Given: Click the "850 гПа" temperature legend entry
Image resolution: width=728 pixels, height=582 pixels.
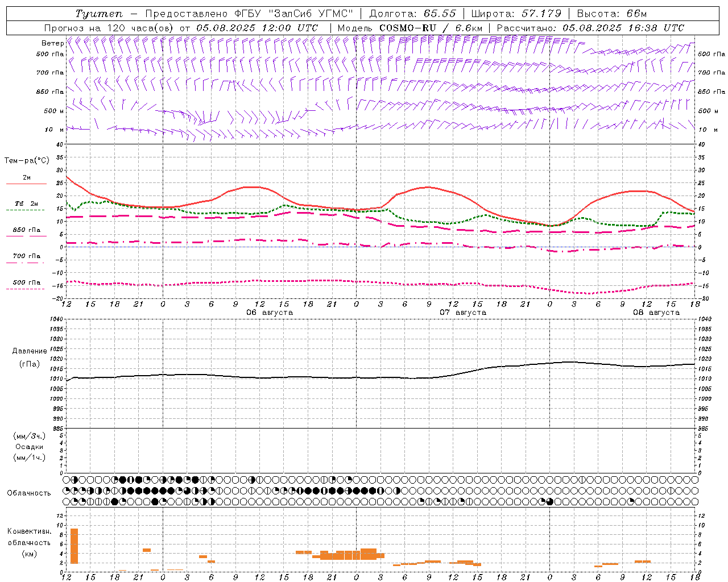Looking at the screenshot, I should [27, 230].
